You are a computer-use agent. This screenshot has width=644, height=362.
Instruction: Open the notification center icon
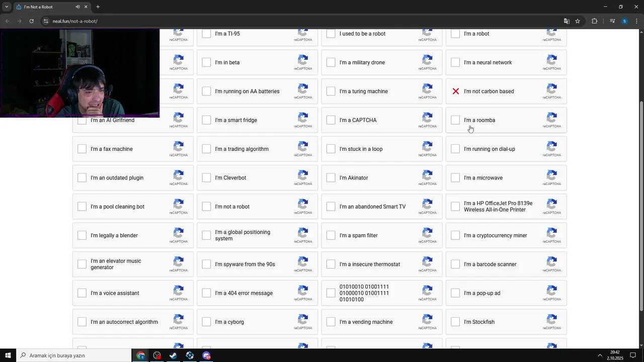[633, 355]
